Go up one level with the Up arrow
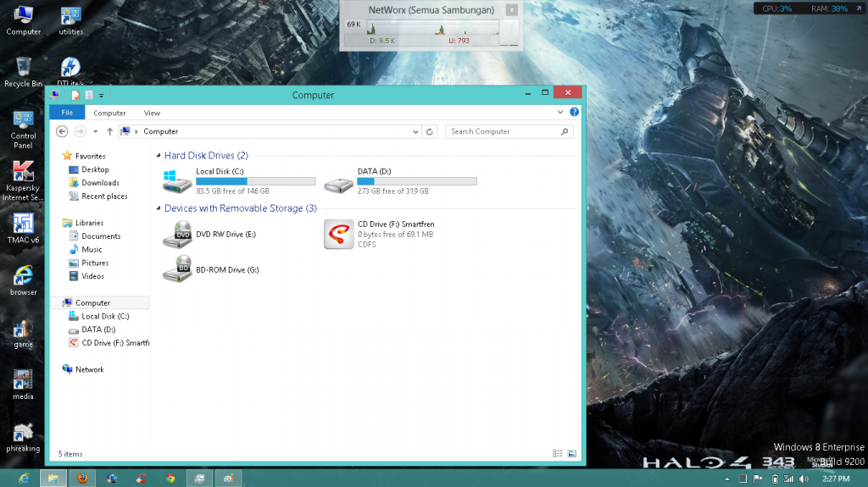Screen dimensions: 868x487 click(x=109, y=132)
